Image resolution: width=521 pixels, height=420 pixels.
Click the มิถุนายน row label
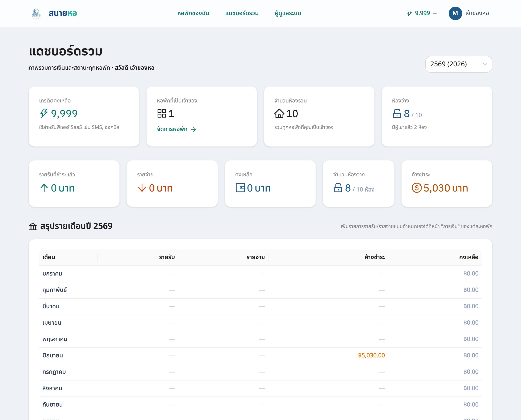point(53,355)
